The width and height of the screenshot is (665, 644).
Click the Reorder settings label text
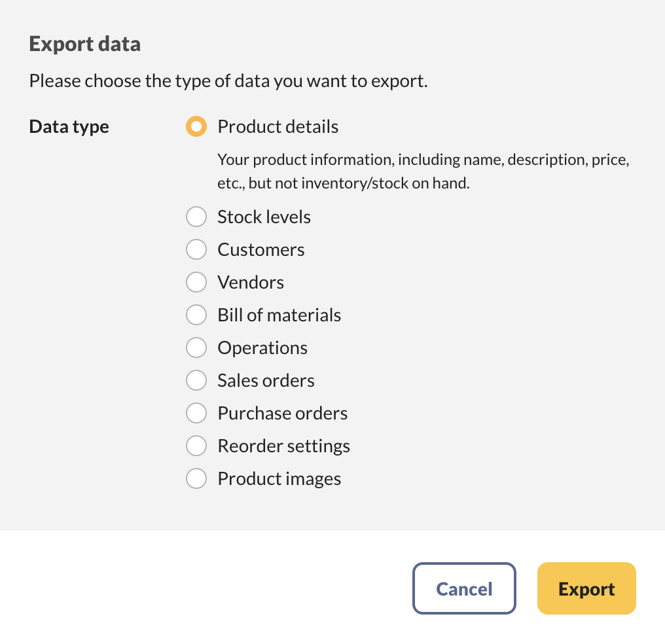point(284,446)
